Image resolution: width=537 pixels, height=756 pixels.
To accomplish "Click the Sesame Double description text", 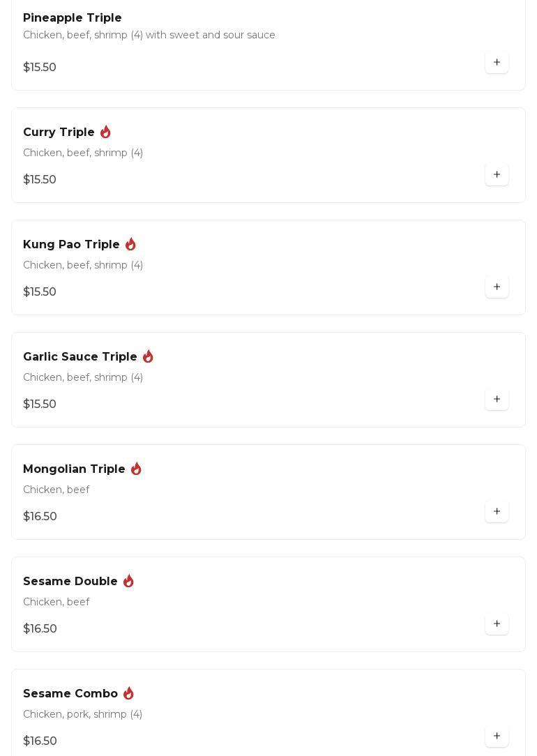I will click(56, 602).
